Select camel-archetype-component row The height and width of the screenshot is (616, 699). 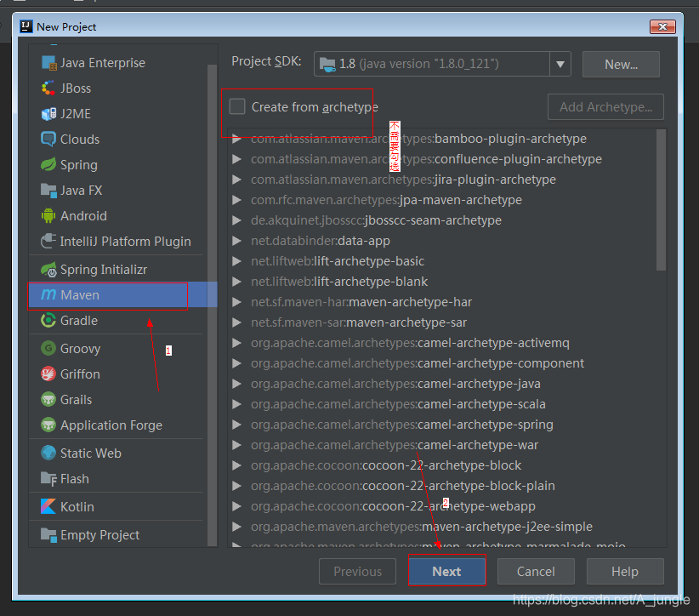pyautogui.click(x=442, y=363)
